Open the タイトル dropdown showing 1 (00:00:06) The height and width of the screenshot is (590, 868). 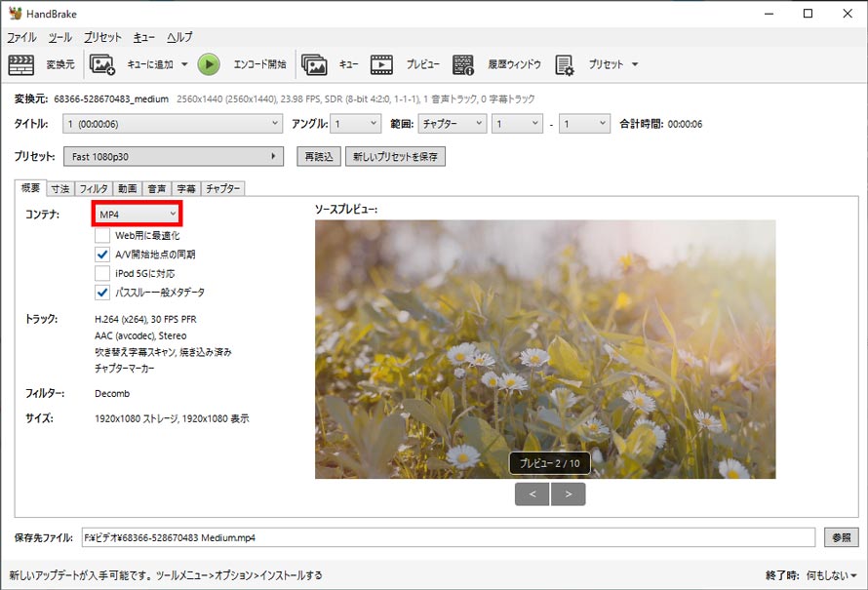point(173,124)
